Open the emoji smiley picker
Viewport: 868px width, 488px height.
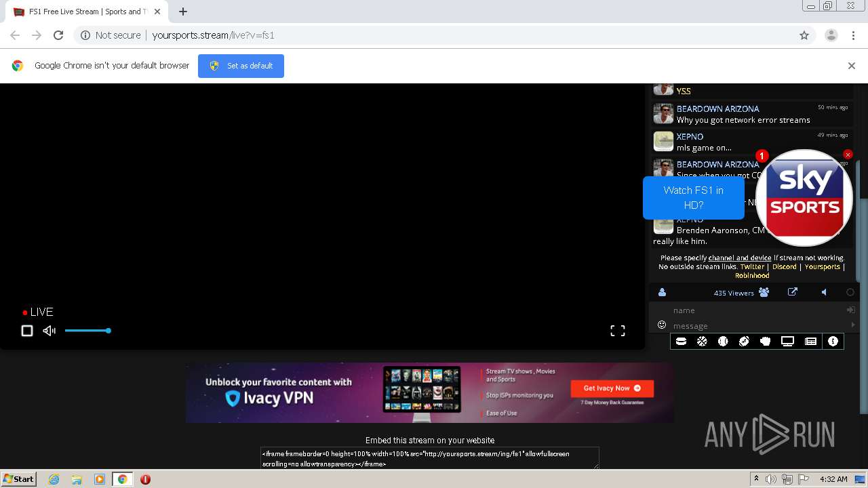[x=662, y=325]
